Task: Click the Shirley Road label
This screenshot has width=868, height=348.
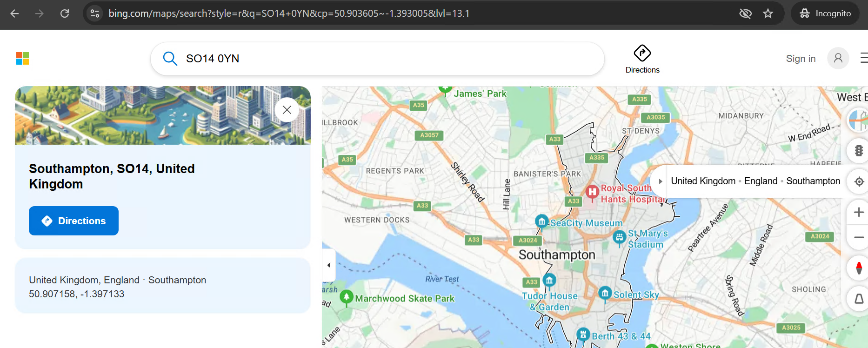Action: 468,182
